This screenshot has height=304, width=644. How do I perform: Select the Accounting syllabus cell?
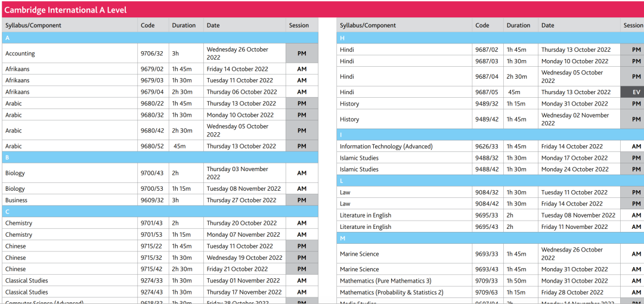(69, 54)
